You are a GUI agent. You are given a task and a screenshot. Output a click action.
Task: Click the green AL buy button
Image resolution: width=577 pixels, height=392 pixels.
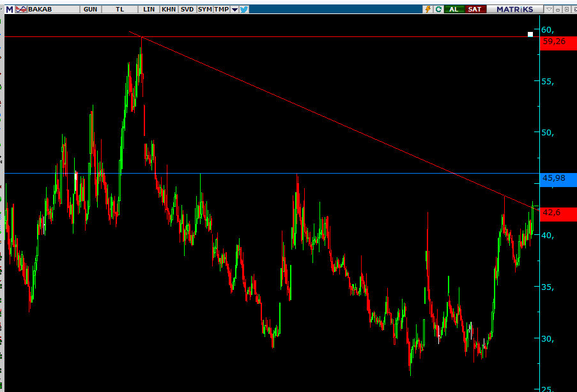454,9
